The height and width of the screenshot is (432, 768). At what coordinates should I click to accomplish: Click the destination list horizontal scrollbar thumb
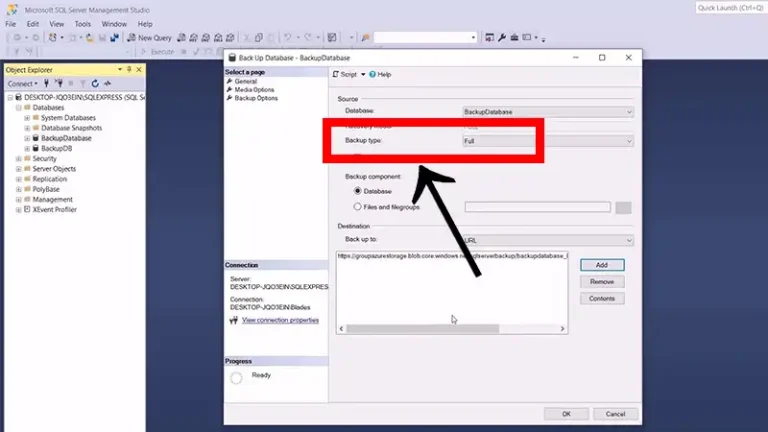point(423,329)
